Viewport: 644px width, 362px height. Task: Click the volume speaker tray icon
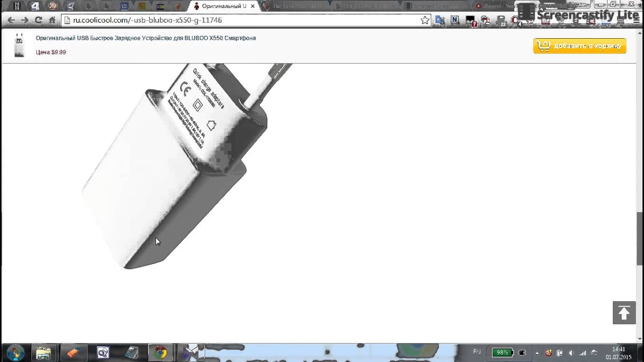tap(571, 352)
